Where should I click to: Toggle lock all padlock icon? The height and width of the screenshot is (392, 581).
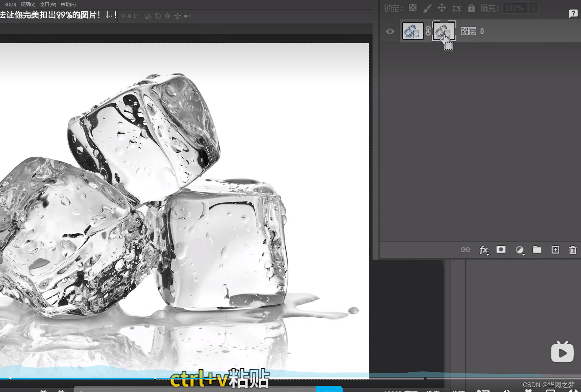(x=471, y=8)
